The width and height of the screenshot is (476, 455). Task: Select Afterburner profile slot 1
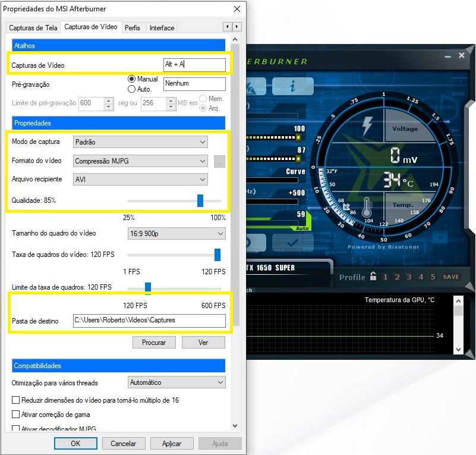pyautogui.click(x=385, y=277)
